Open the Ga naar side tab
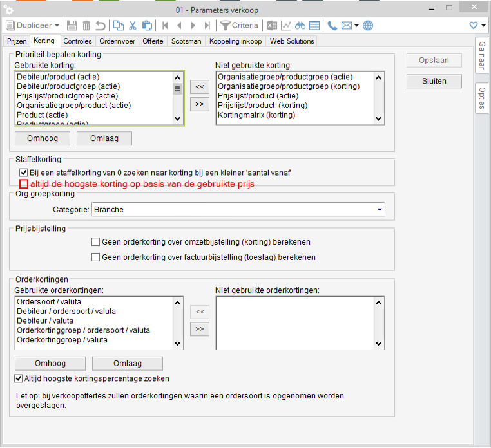The width and height of the screenshot is (491, 448). click(482, 55)
